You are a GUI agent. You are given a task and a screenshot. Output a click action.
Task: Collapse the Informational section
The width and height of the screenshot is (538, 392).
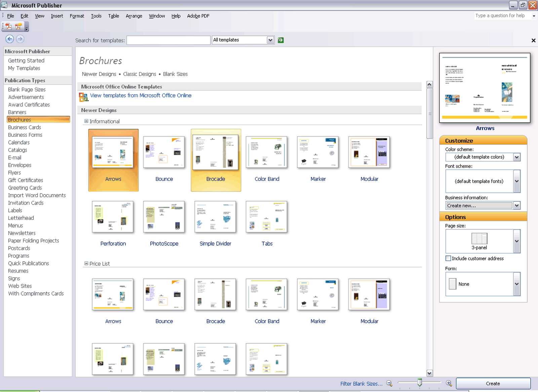[x=86, y=121]
